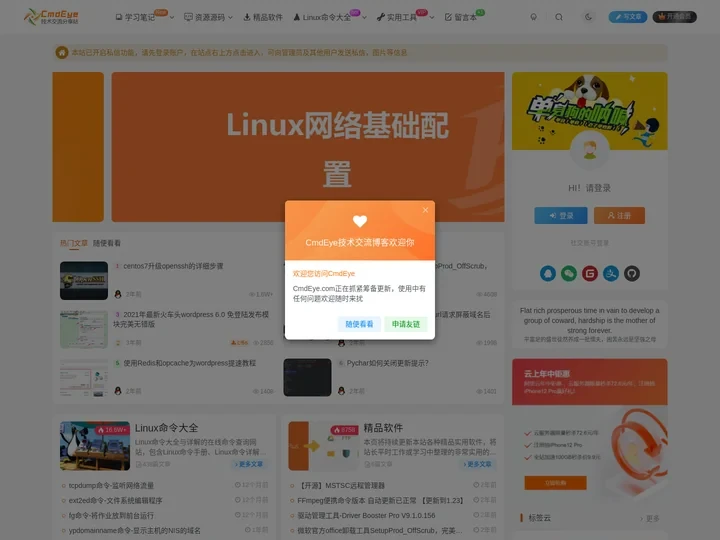
Task: Open the 火车头wordpress article thumbnail
Action: pyautogui.click(x=84, y=329)
